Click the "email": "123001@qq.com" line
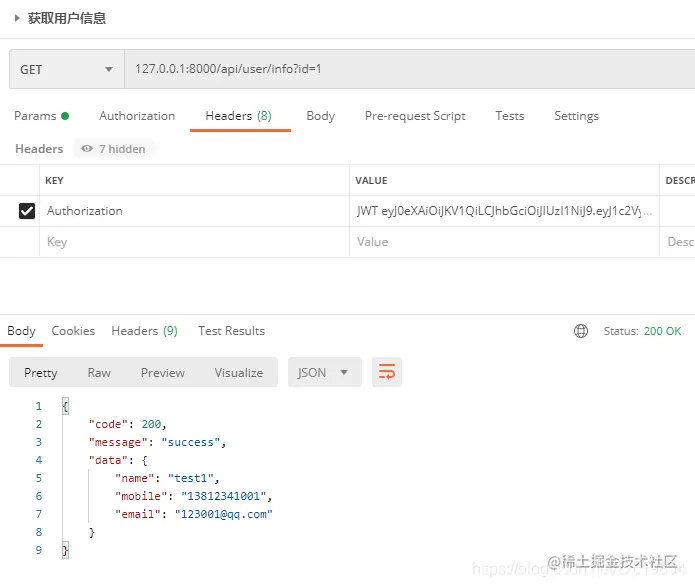The height and width of the screenshot is (587, 695). click(x=194, y=514)
